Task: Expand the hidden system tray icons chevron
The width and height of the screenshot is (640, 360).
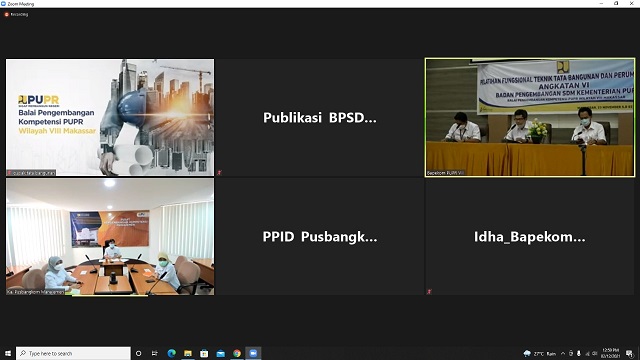Action: pos(563,353)
